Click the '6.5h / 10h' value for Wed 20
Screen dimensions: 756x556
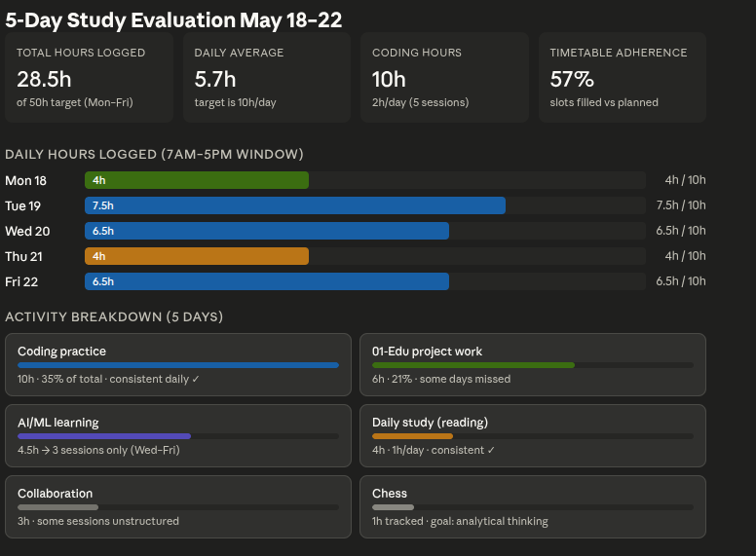[681, 231]
